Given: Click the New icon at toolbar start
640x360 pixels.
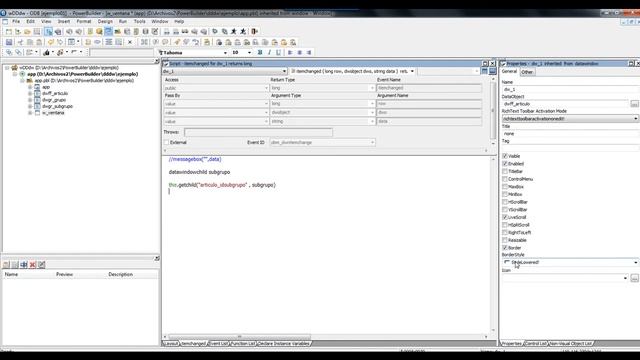Looking at the screenshot, I should click(9, 31).
